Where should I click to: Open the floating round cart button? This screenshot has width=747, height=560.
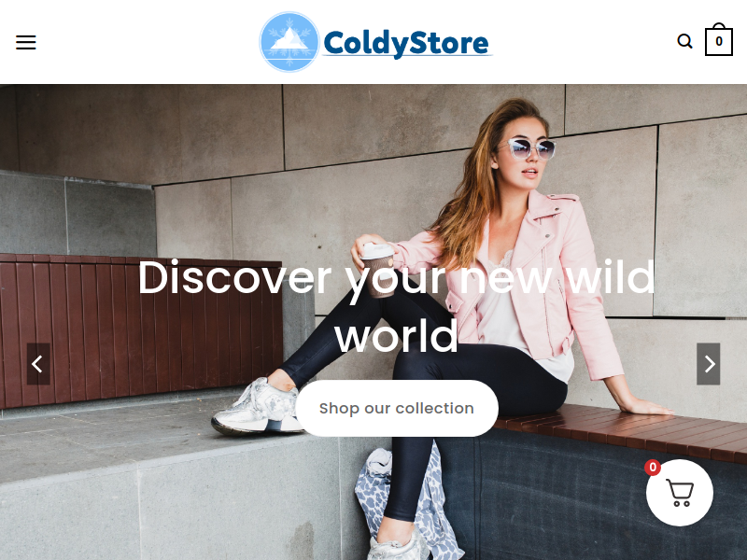tap(680, 493)
